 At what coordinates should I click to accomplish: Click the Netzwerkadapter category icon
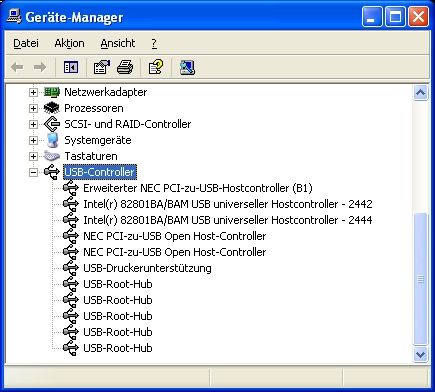click(x=52, y=92)
